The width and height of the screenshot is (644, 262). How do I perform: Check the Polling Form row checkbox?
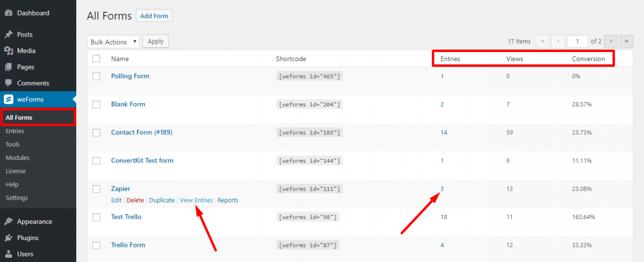point(96,76)
